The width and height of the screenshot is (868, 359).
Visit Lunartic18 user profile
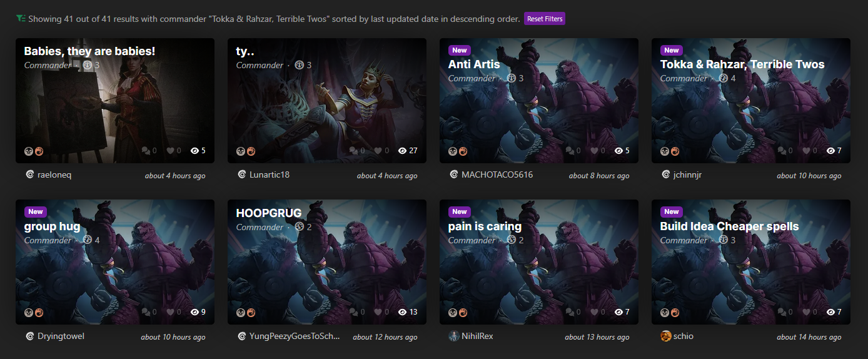[269, 174]
